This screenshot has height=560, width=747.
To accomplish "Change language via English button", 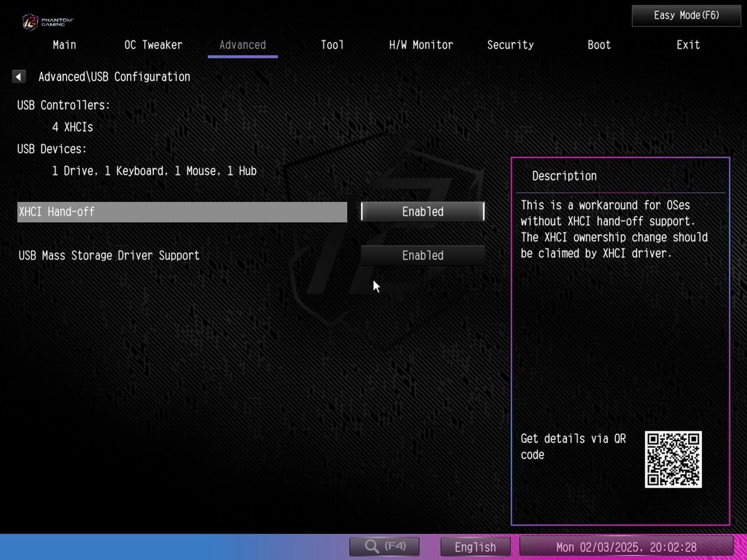I will (x=475, y=547).
